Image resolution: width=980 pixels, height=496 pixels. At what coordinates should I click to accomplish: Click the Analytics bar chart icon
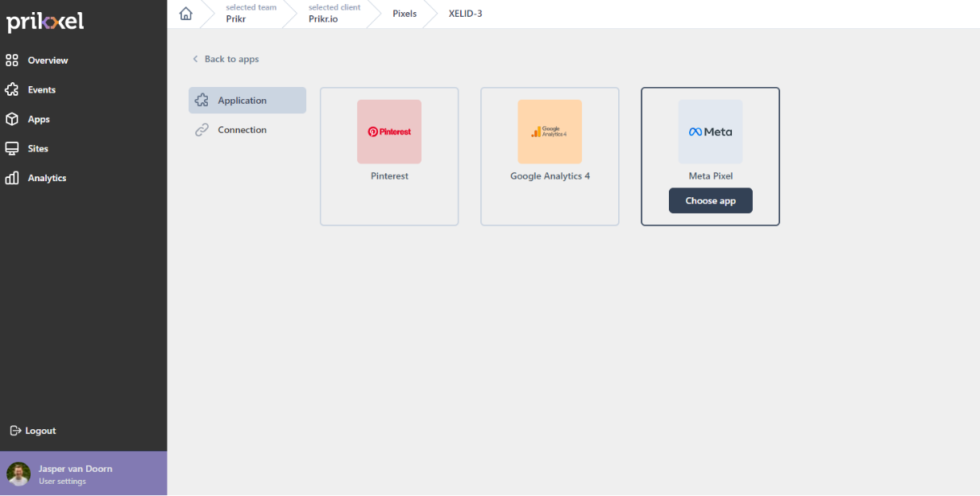pyautogui.click(x=12, y=178)
